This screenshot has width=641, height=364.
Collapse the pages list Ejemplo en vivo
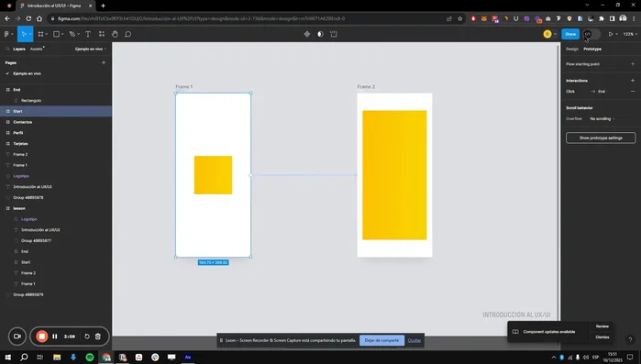pyautogui.click(x=91, y=49)
